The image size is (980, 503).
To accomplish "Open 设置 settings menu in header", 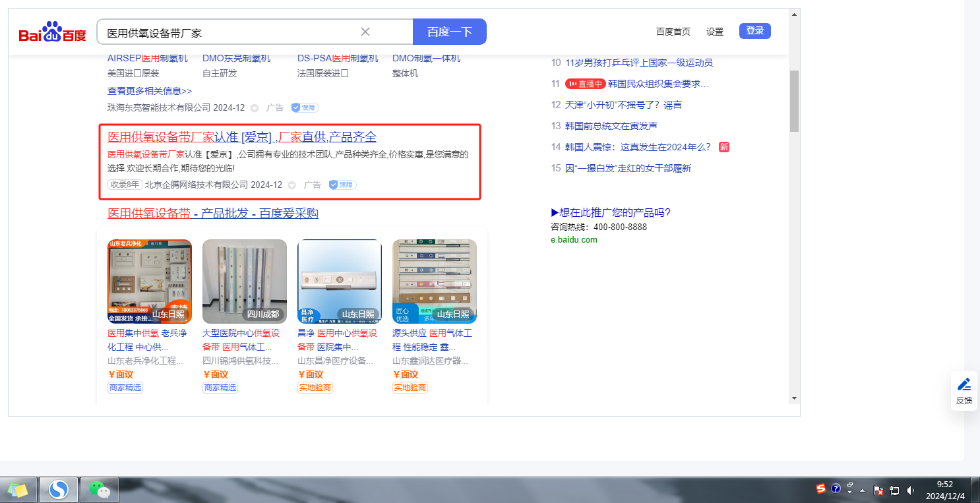I will (715, 32).
